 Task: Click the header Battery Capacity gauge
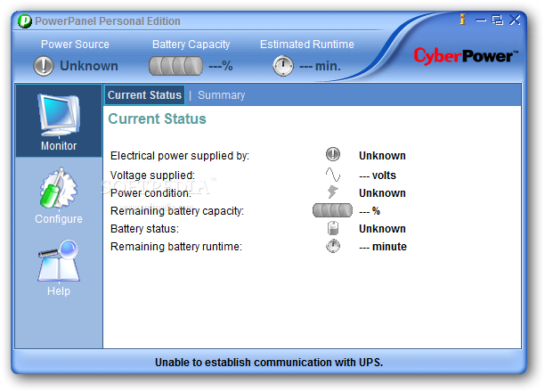coord(175,66)
